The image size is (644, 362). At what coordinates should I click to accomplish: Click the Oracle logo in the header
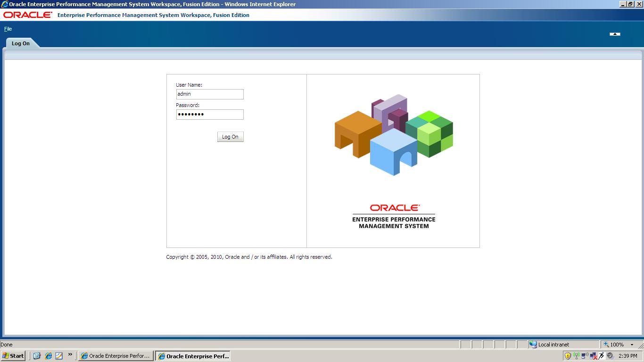pos(28,15)
